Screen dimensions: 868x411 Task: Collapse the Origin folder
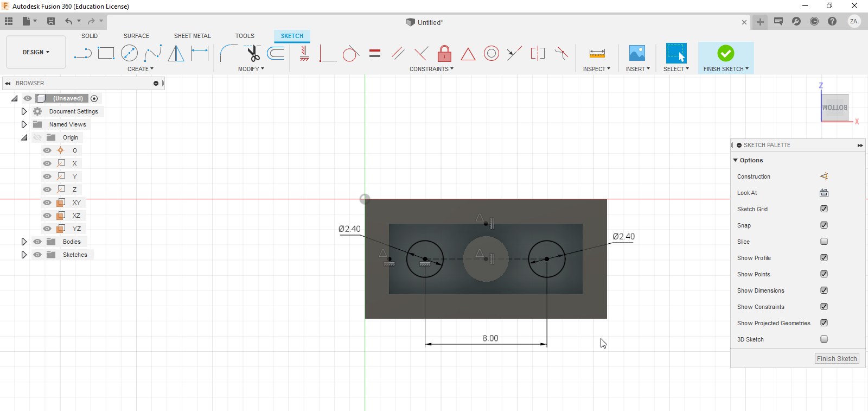tap(24, 137)
